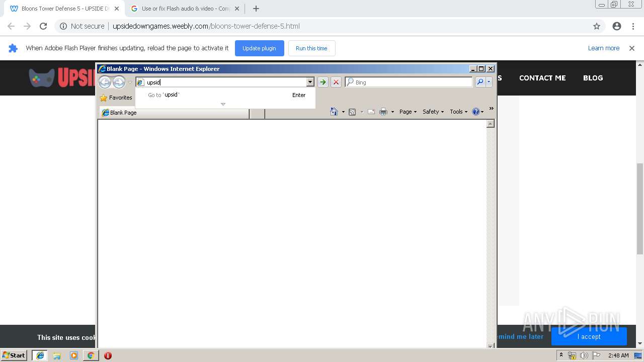644x362 pixels.
Task: Expand the IE address bar dropdown arrow
Action: pyautogui.click(x=310, y=82)
